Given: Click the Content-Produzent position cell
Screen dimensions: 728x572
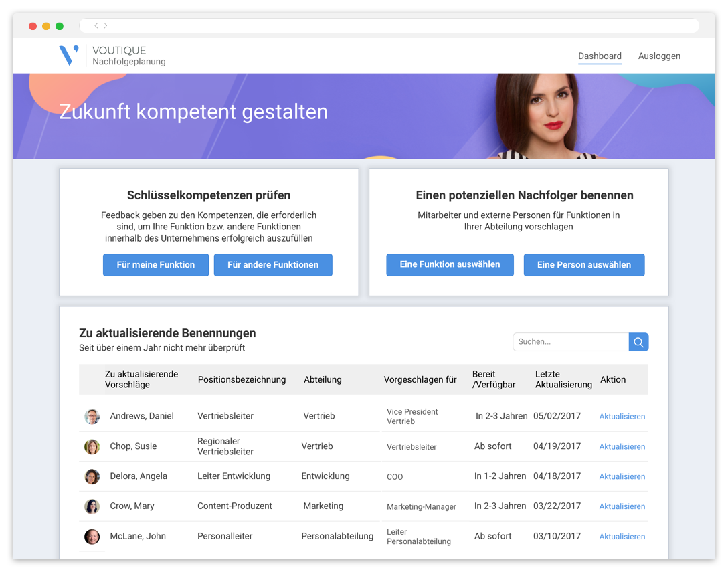Looking at the screenshot, I should coord(234,506).
